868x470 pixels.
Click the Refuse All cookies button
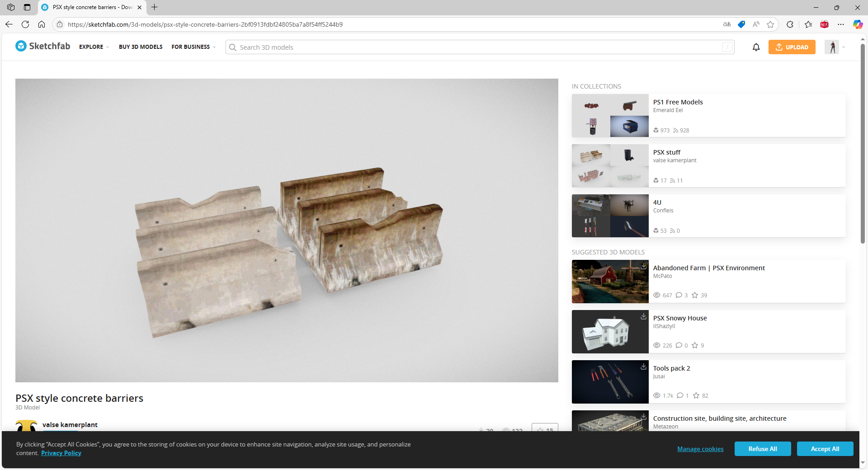click(762, 449)
